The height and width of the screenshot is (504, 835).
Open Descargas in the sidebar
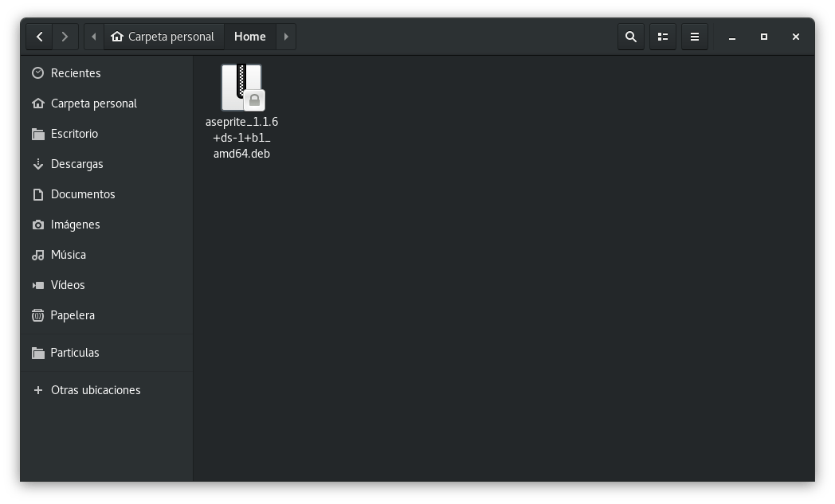[x=107, y=164]
